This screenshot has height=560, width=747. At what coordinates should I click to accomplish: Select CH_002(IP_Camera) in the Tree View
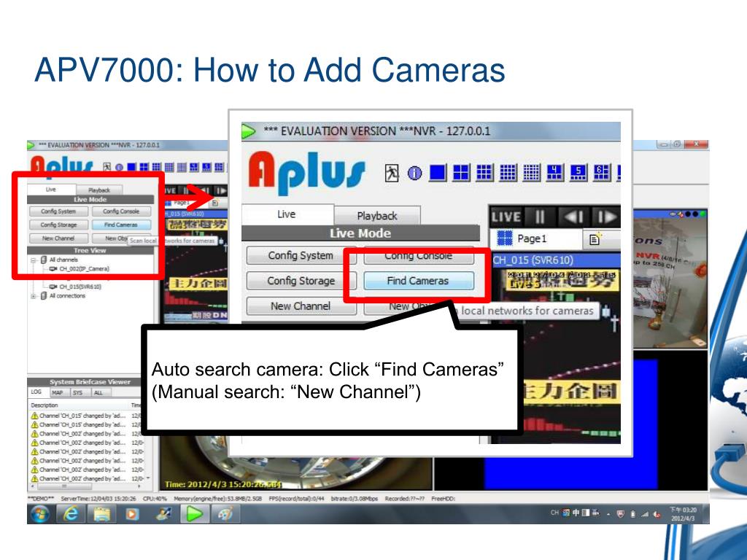[85, 269]
